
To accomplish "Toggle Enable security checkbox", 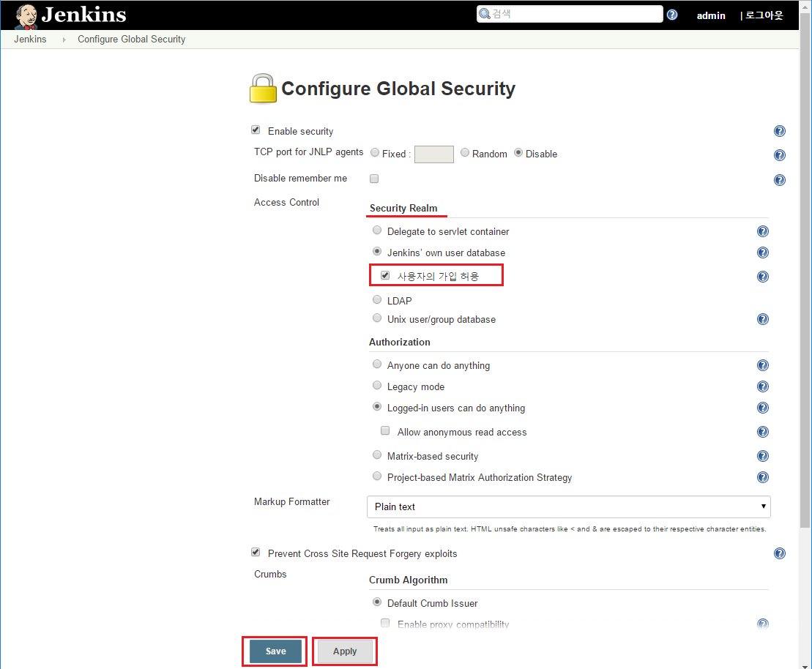I will point(256,130).
